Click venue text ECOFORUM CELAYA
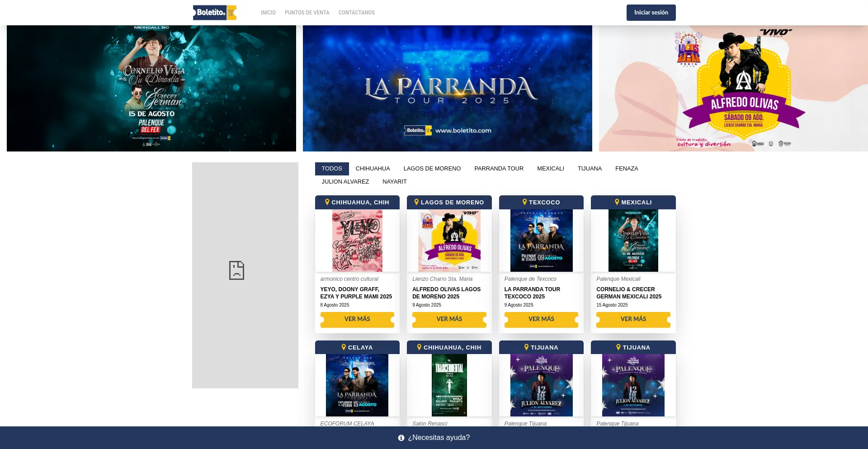This screenshot has width=868, height=449. [347, 424]
